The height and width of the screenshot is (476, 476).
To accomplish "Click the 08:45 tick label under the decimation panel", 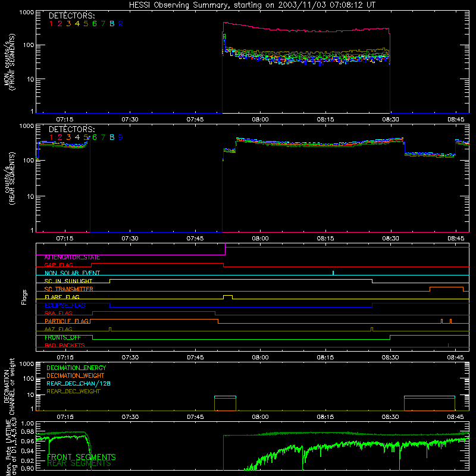I will [455, 417].
